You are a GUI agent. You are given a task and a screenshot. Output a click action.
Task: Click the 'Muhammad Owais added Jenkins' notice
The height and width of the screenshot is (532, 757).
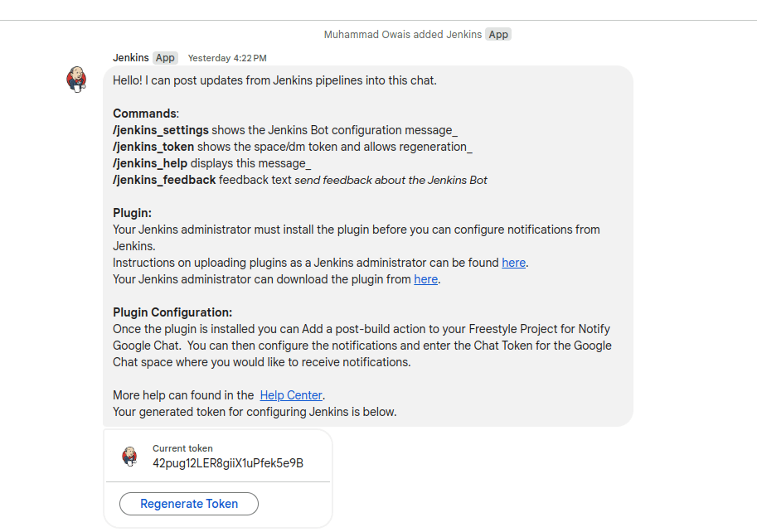coord(403,35)
